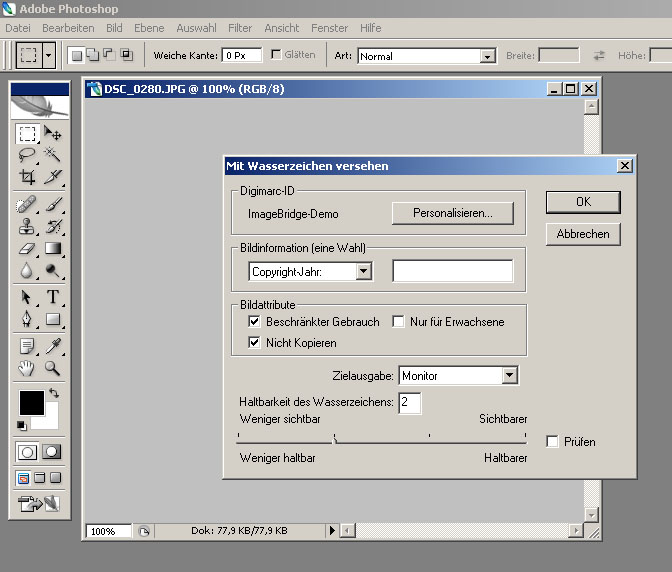
Task: Click Personalisieren... button
Action: 453,213
